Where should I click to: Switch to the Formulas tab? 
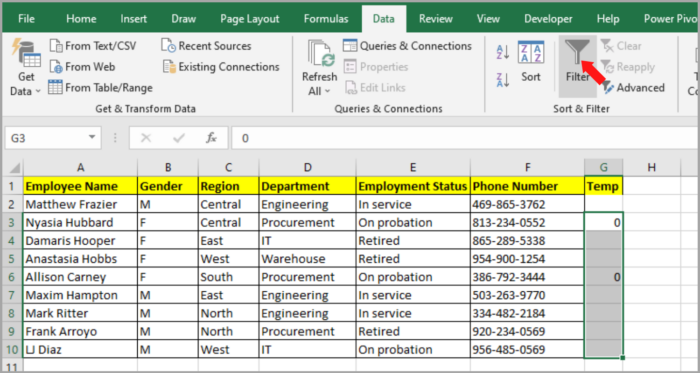click(x=326, y=19)
